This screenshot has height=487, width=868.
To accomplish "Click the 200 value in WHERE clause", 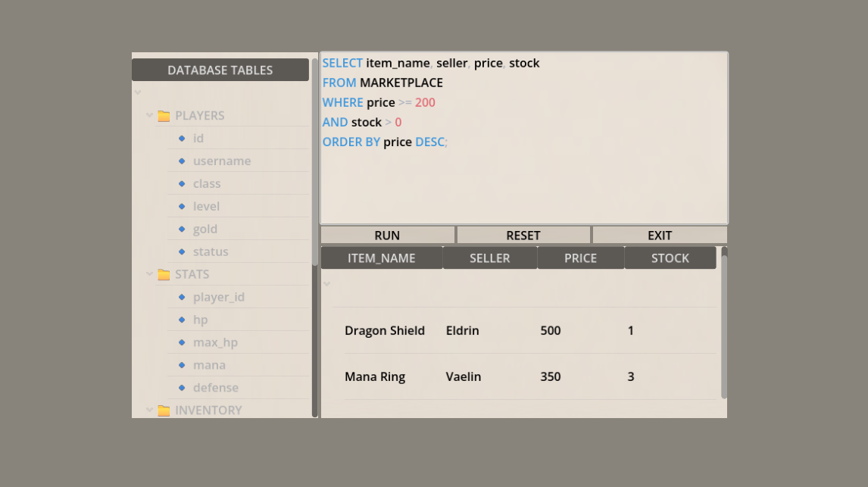I will coord(425,102).
